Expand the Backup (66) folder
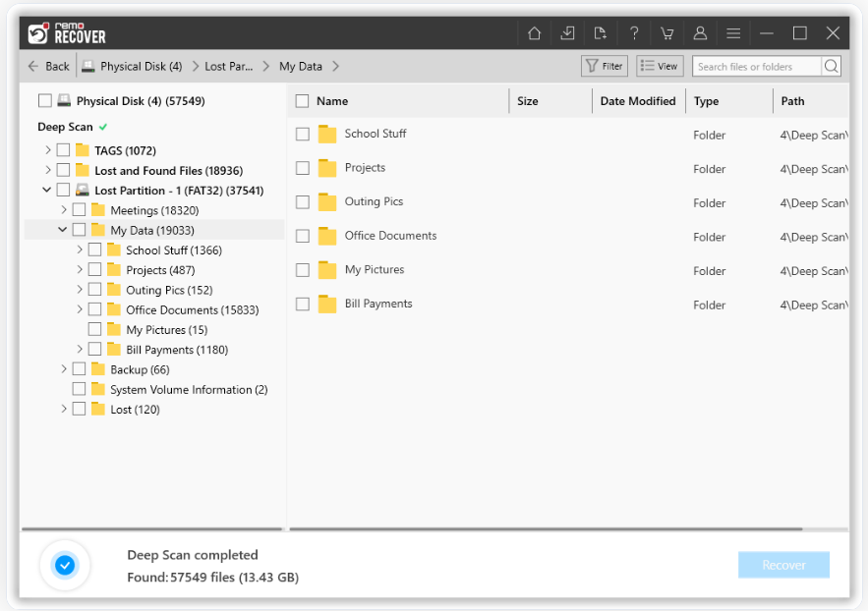This screenshot has height=611, width=868. pos(63,368)
